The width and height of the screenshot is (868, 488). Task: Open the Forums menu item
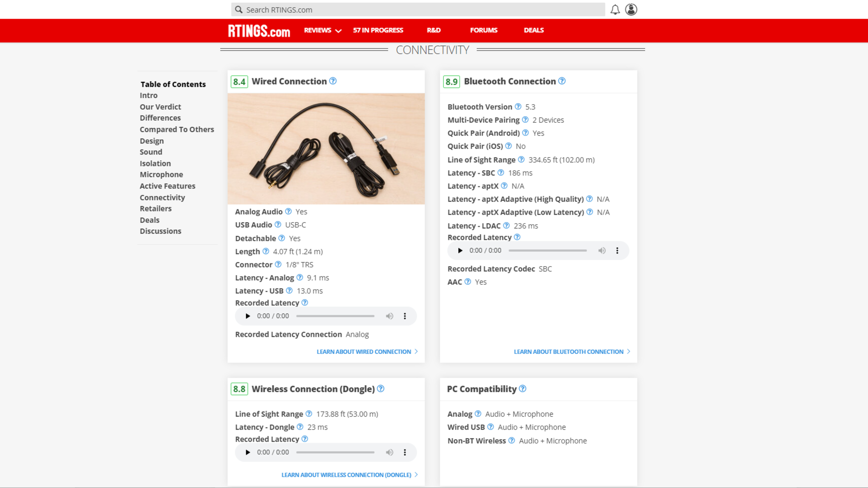[x=484, y=30]
